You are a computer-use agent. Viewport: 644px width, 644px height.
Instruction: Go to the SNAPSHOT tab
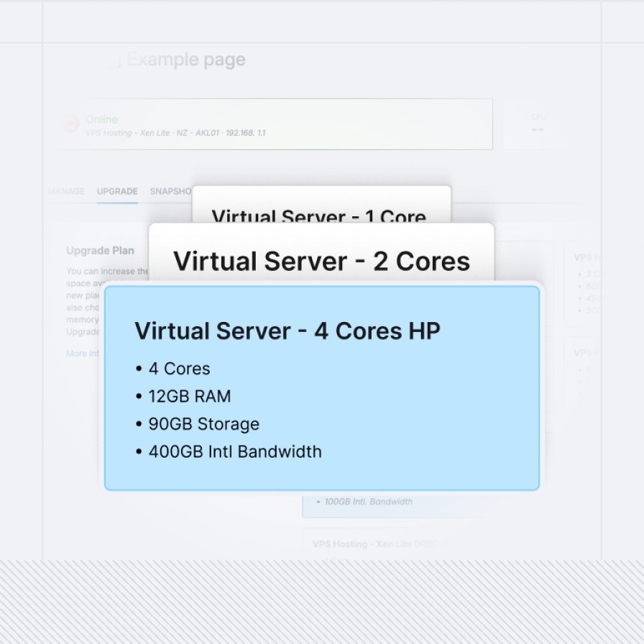(170, 192)
